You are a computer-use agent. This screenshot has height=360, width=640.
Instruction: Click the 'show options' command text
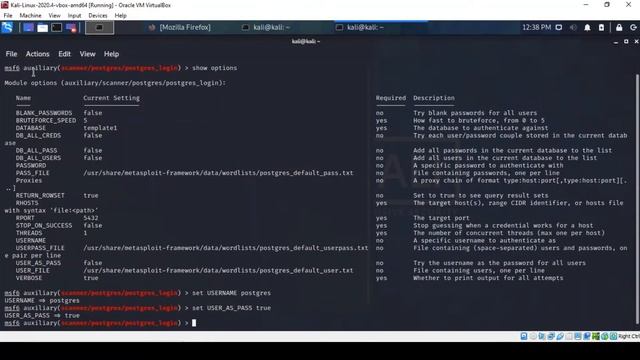point(214,68)
